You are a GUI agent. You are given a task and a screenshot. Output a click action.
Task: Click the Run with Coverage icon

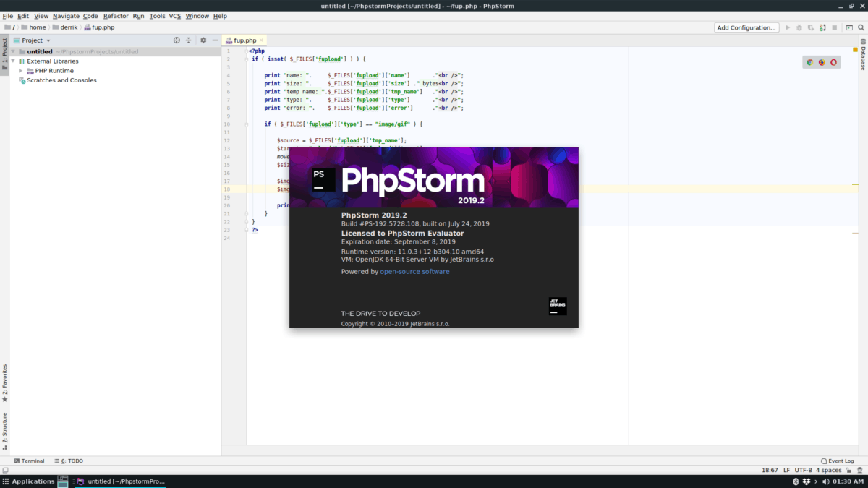tap(811, 27)
